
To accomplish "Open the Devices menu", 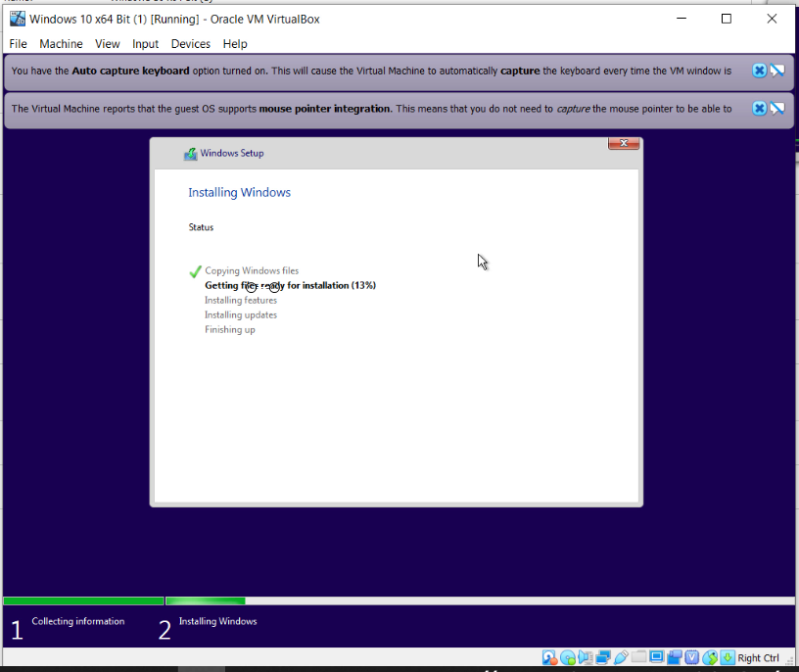I will pyautogui.click(x=191, y=44).
